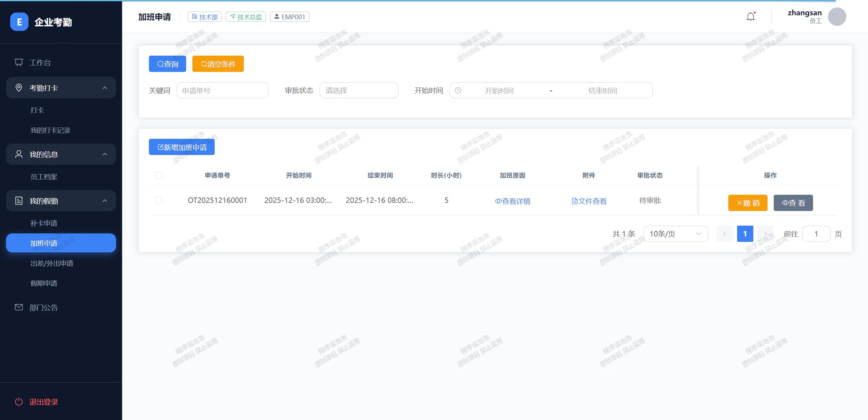Click the document icon beside 我的假勤
Screen dimensions: 868x420
pyautogui.click(x=19, y=201)
